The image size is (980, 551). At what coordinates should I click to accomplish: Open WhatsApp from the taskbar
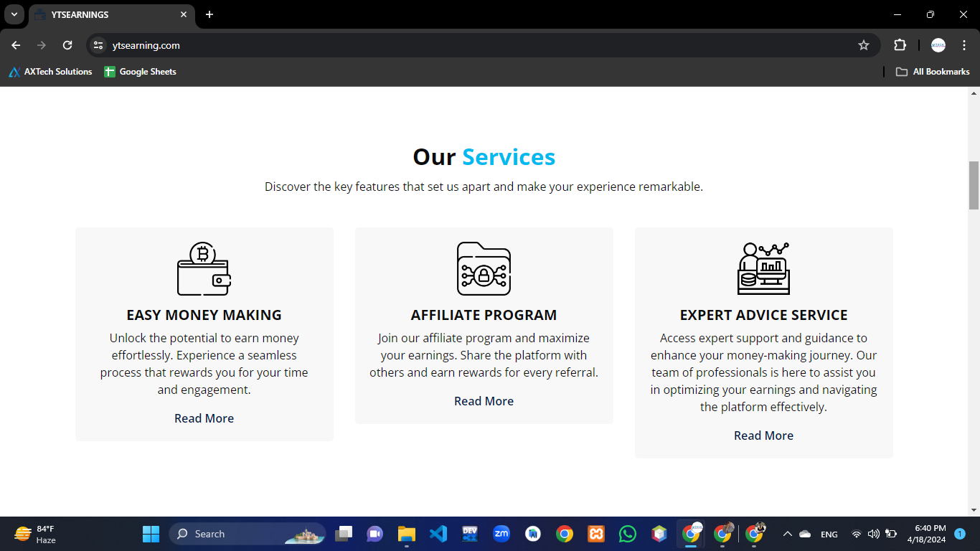(x=628, y=534)
